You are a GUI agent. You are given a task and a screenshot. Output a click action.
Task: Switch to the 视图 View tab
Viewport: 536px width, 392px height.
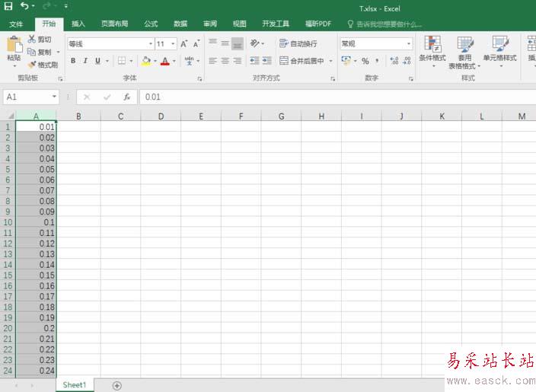tap(240, 24)
